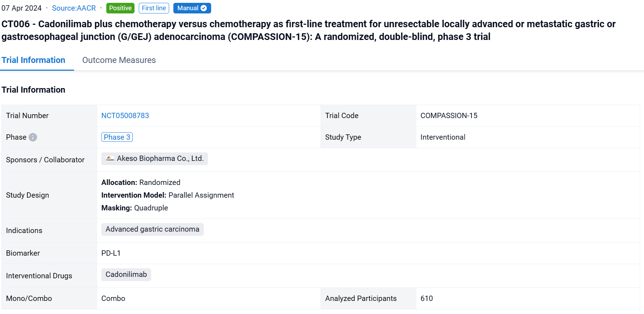
Task: Click the Cadonilimab drug chip
Action: 126,275
